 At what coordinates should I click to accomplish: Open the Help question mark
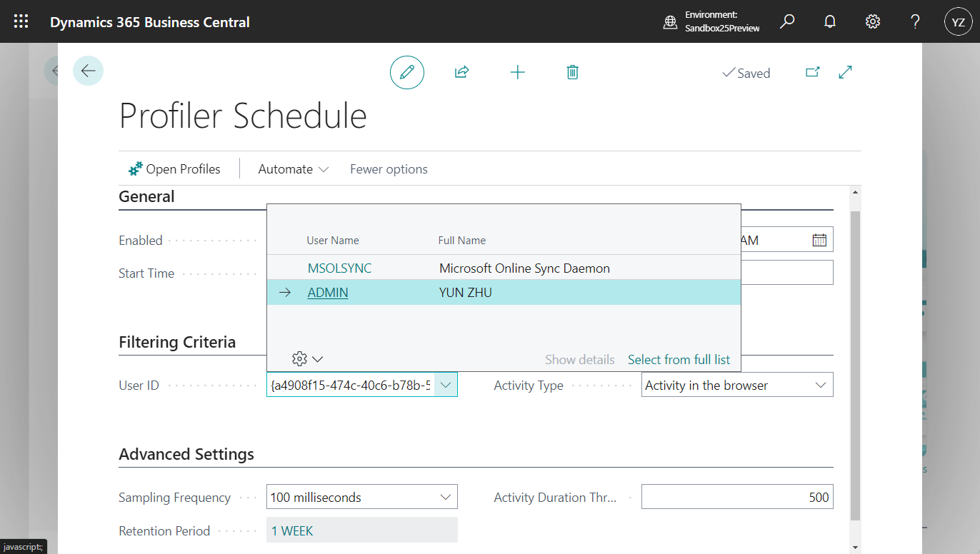(x=915, y=21)
